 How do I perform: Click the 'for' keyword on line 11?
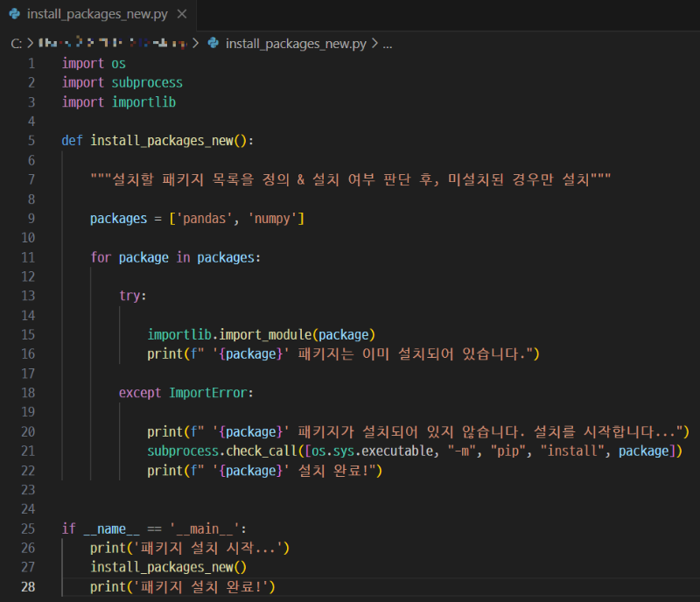(x=101, y=257)
